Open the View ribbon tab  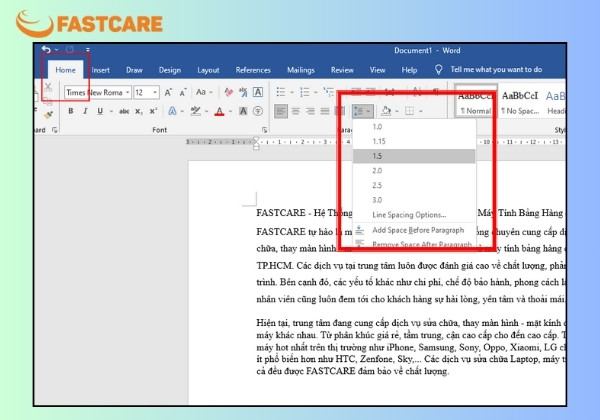click(x=377, y=70)
